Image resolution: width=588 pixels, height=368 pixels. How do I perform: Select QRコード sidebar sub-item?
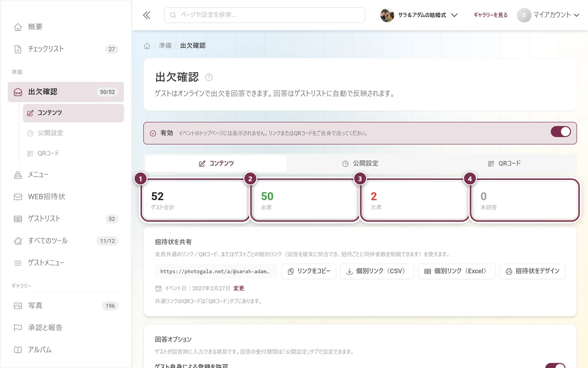pyautogui.click(x=73, y=153)
